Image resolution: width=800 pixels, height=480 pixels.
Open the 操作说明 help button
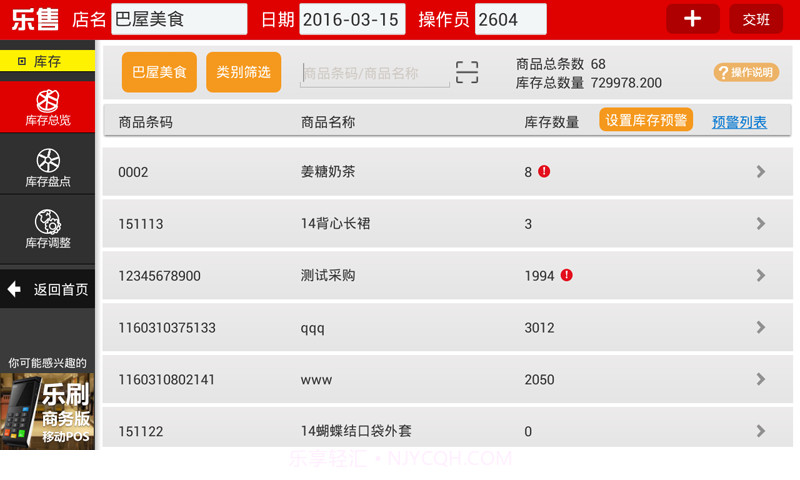coord(746,72)
